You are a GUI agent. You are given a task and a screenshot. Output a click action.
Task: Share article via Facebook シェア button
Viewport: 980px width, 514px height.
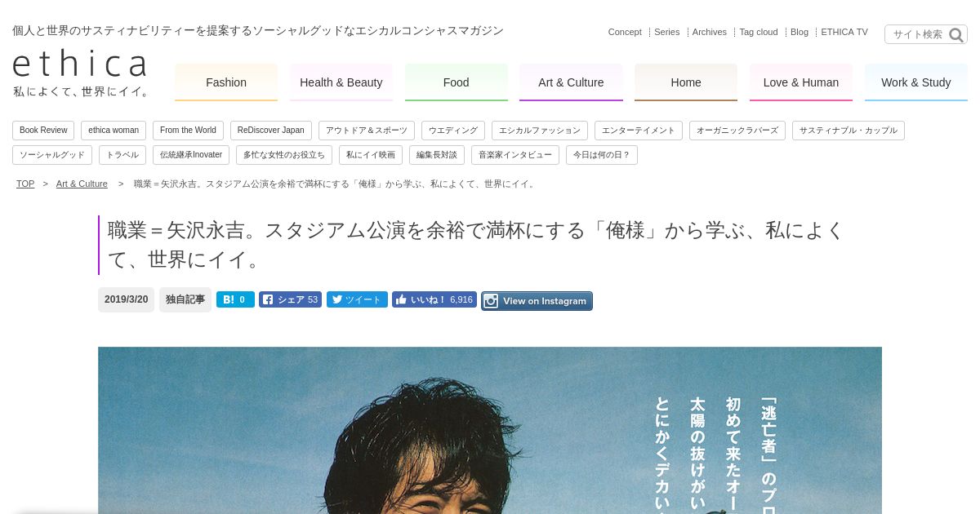(290, 299)
